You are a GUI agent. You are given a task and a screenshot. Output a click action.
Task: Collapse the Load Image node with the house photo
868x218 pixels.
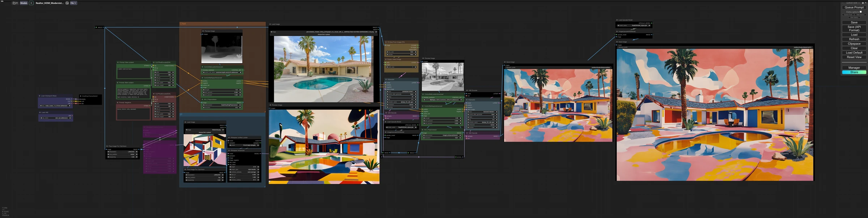pyautogui.click(x=270, y=24)
